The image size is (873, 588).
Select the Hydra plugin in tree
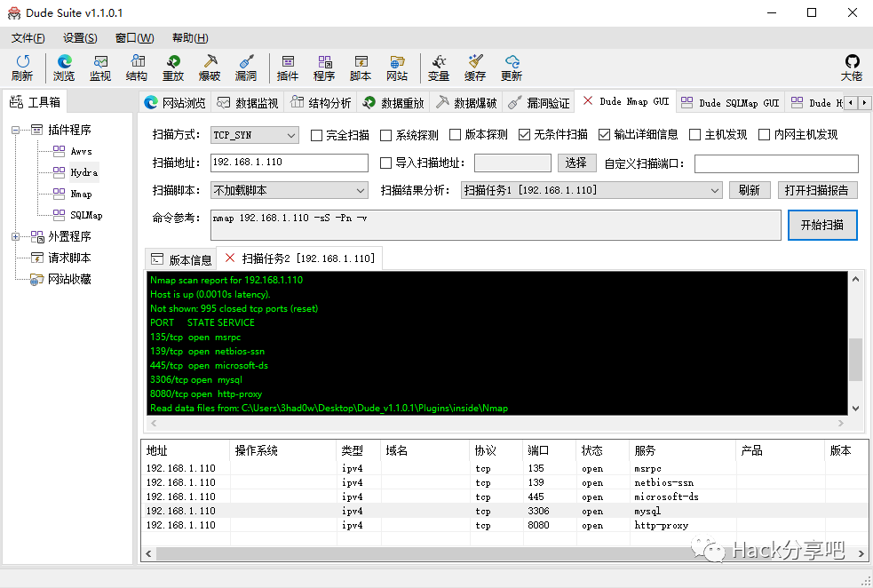[83, 172]
